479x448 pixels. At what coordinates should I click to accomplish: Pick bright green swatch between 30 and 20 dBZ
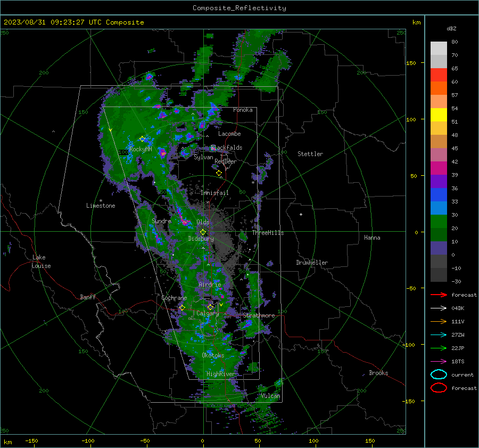coord(439,222)
